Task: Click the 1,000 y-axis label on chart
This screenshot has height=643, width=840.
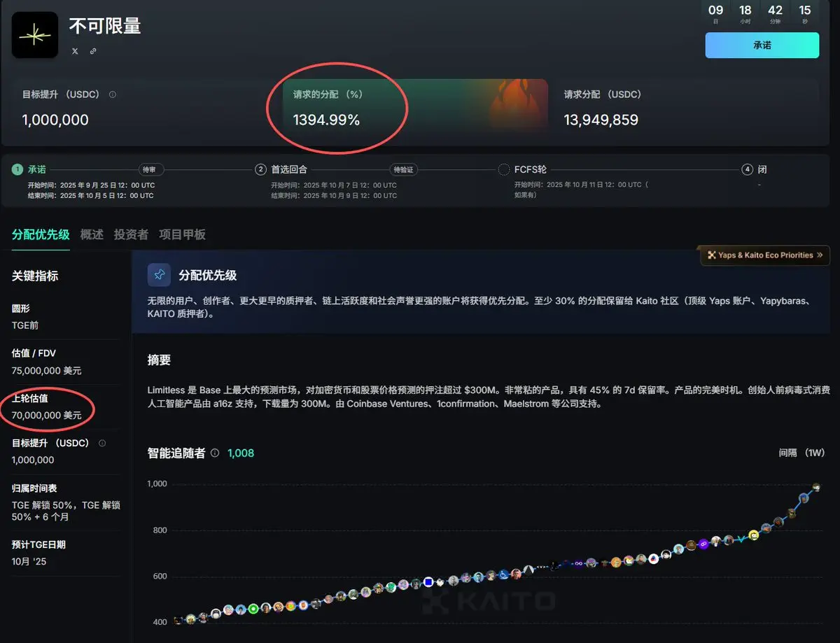Action: (157, 483)
